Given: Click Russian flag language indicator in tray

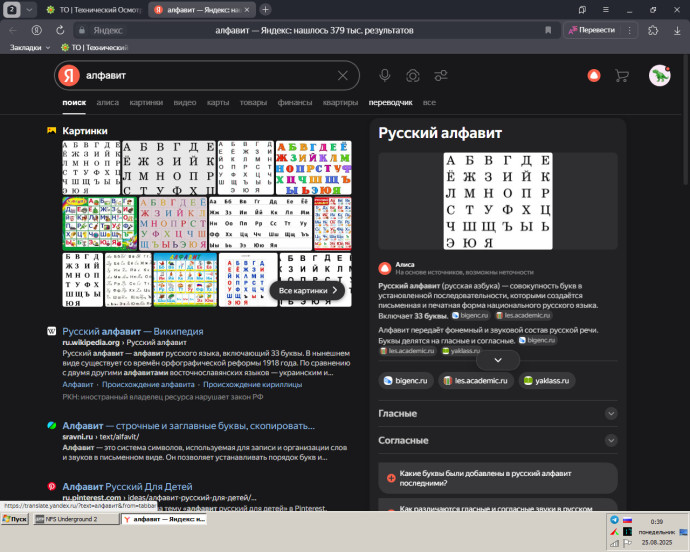Looking at the screenshot, I should tap(628, 520).
